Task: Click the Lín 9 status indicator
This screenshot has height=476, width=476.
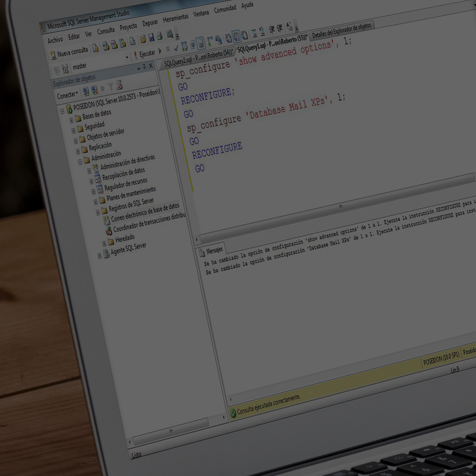Action: click(x=455, y=369)
